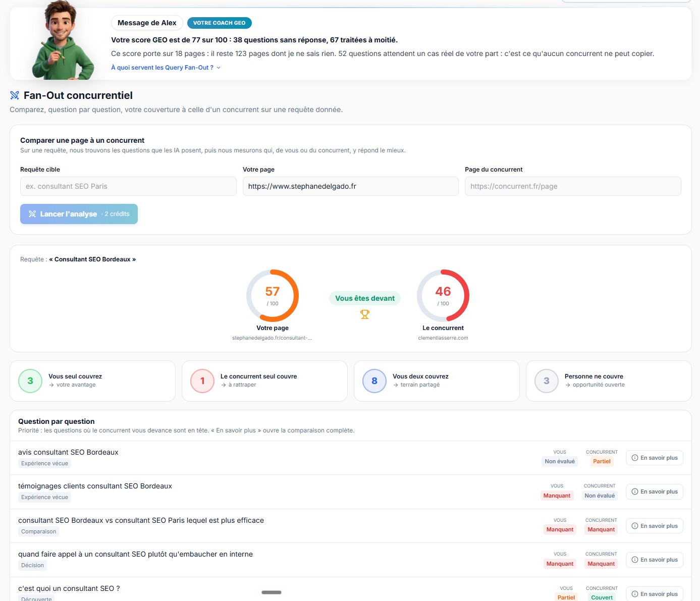Image resolution: width=700 pixels, height=601 pixels.
Task: Click the red 46/100 competitor gauge
Action: [x=443, y=296]
